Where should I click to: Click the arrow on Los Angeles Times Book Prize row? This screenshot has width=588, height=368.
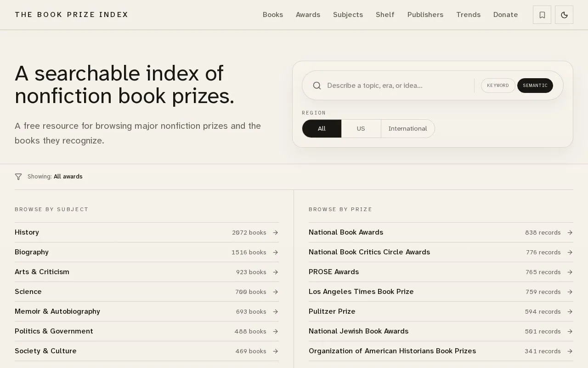pos(570,292)
